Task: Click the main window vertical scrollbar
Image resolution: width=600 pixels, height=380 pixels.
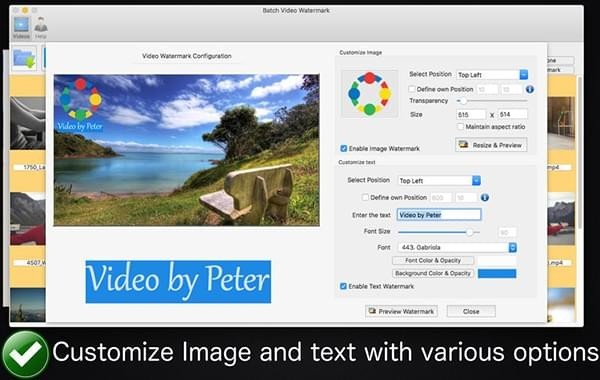Action: click(580, 153)
